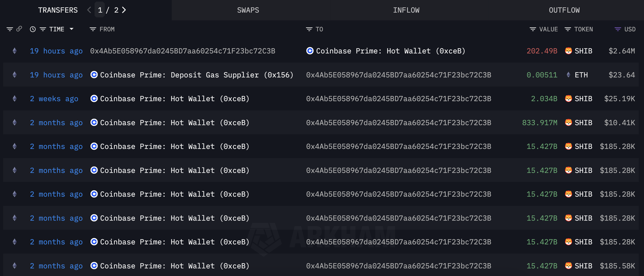Expand the TIME sort dropdown arrow

tap(72, 29)
